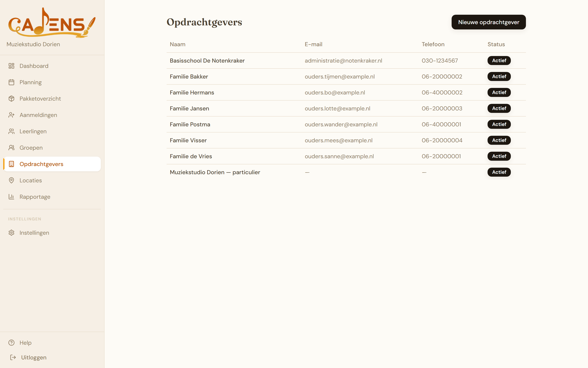This screenshot has height=368, width=588.
Task: Click the Locaties map pin icon
Action: pos(11,180)
